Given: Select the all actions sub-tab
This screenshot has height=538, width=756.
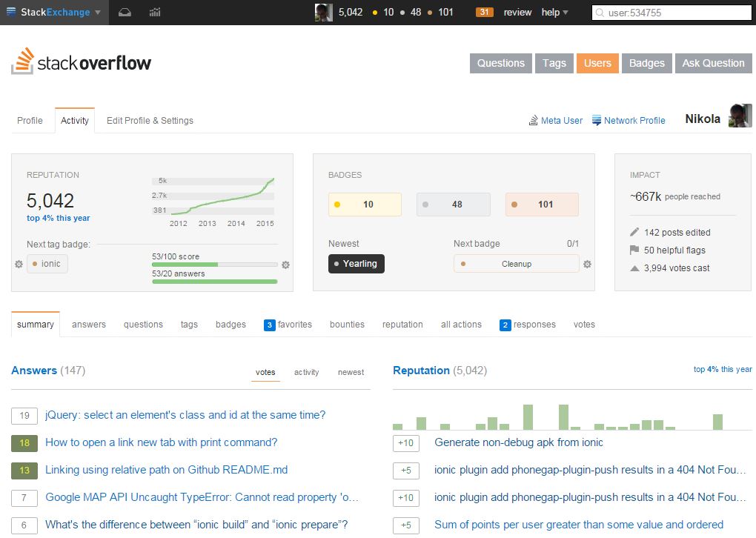Looking at the screenshot, I should coord(461,325).
